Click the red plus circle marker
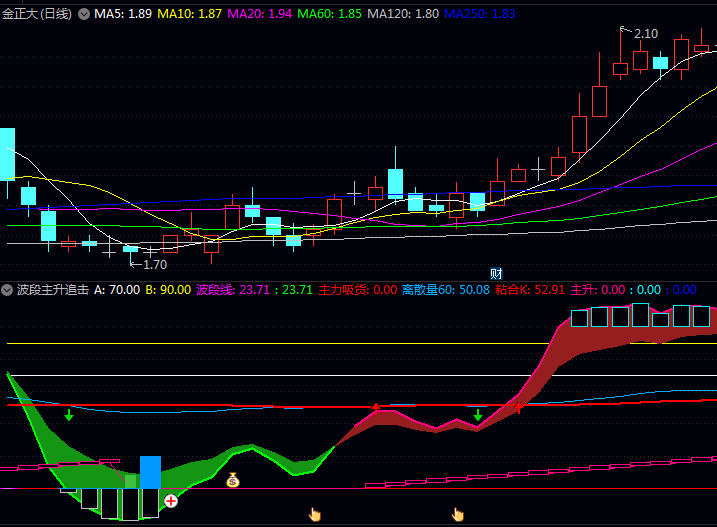Screen dimensions: 717x527 click(x=171, y=500)
